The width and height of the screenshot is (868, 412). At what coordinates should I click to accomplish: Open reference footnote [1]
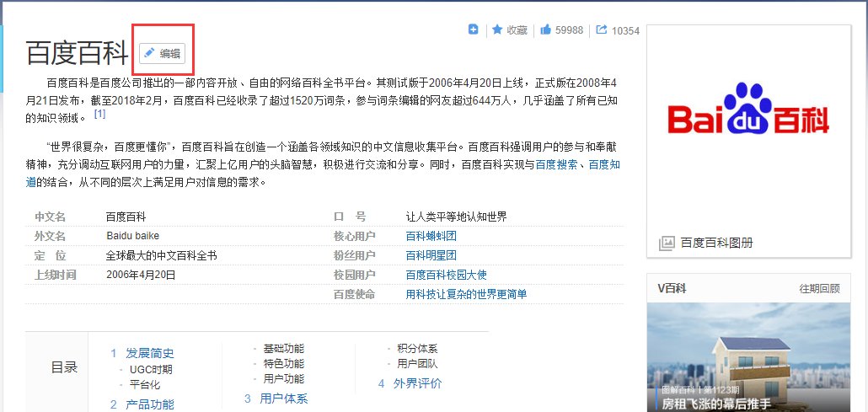(99, 114)
